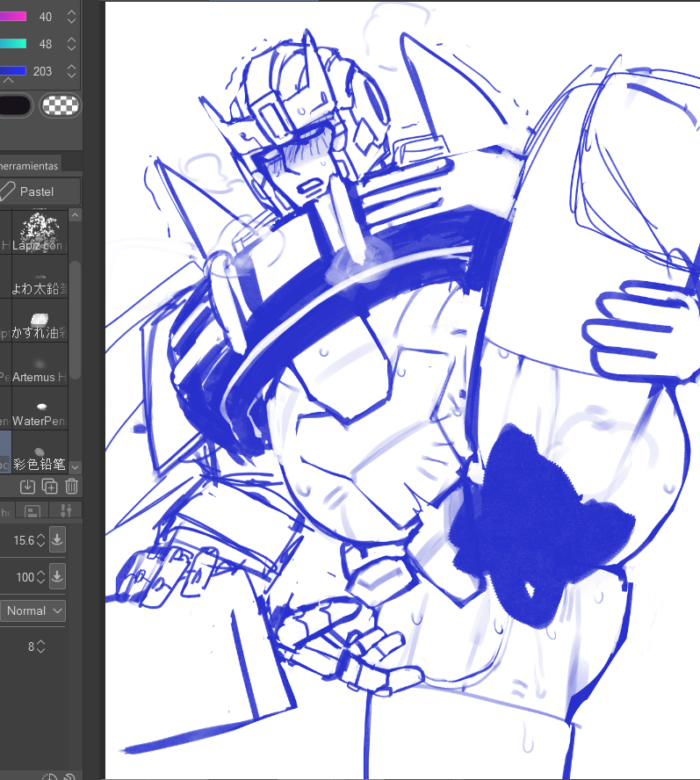
Task: Select the dark main color swatch
Action: pyautogui.click(x=15, y=105)
